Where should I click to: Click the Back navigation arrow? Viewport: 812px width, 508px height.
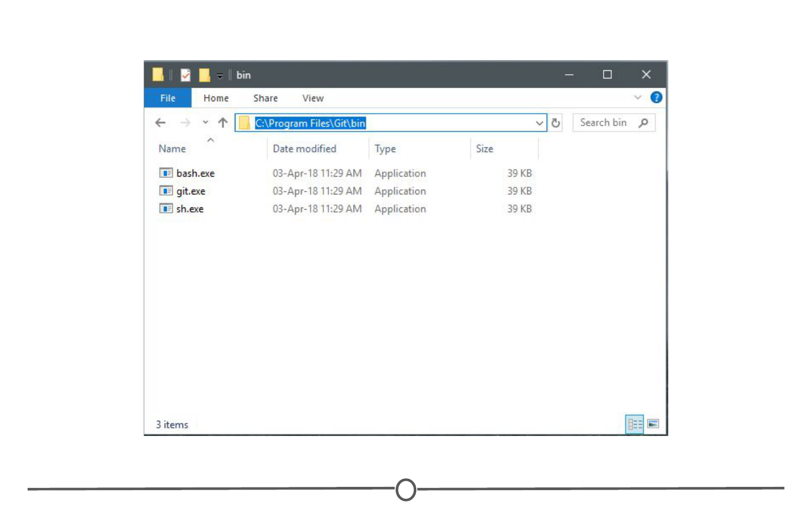tap(160, 123)
